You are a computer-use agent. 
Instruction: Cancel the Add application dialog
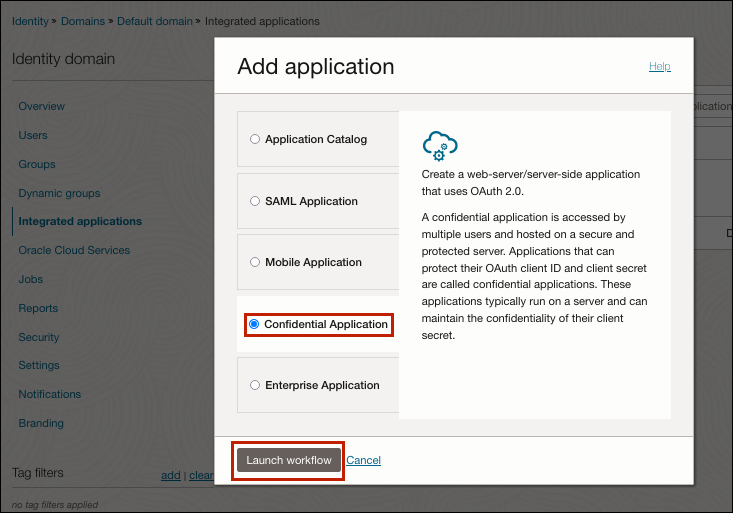coord(364,461)
